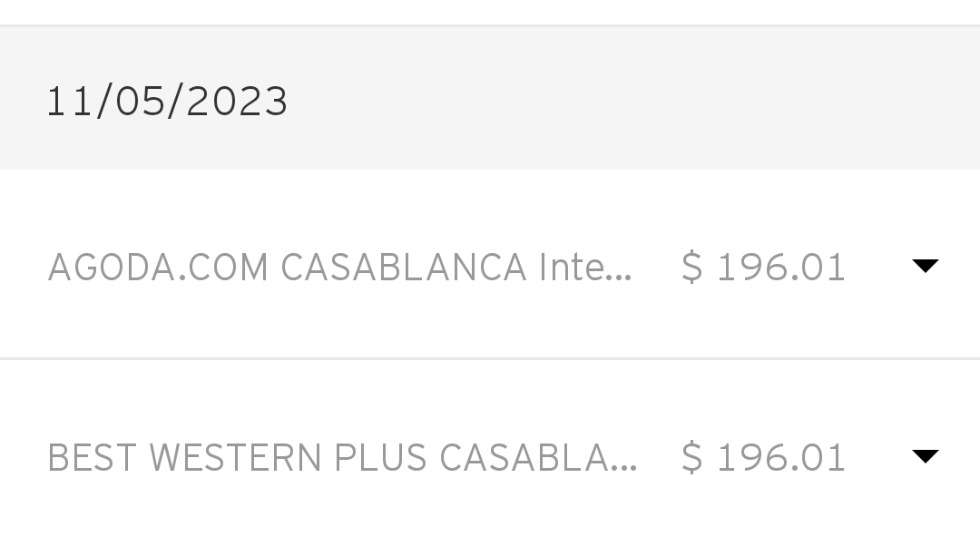Select the gray date section header bar

(490, 98)
